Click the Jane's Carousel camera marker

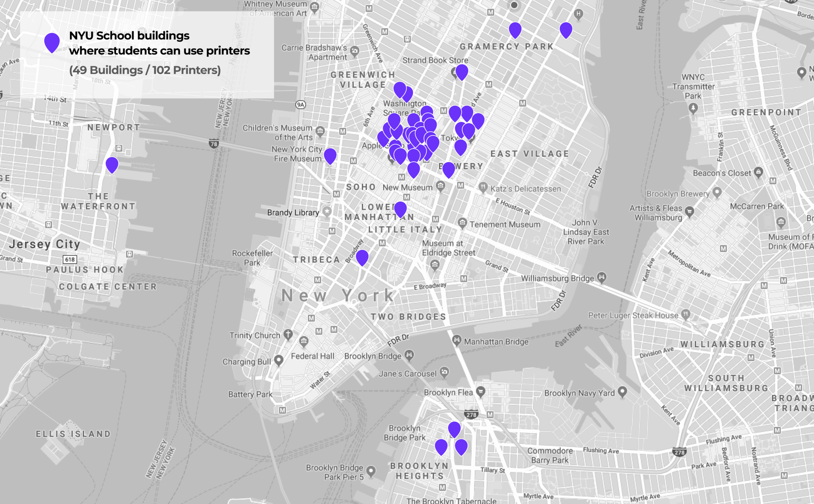tap(444, 372)
